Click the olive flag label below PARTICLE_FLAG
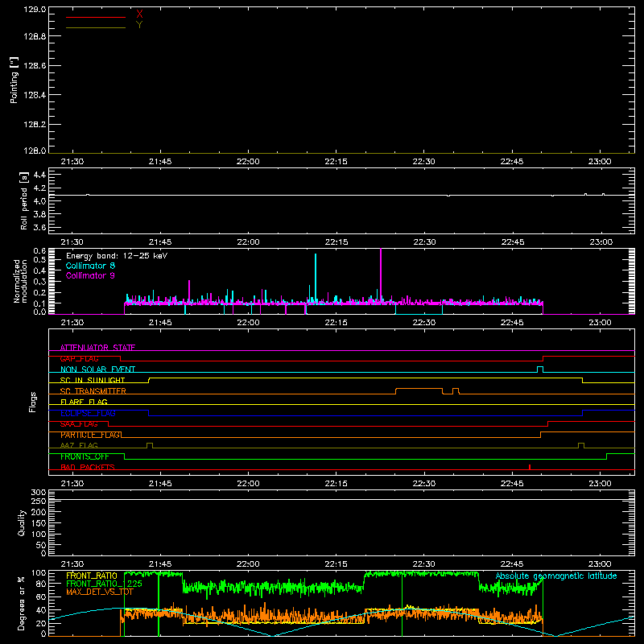Image resolution: width=644 pixels, height=644 pixels. pyautogui.click(x=79, y=445)
